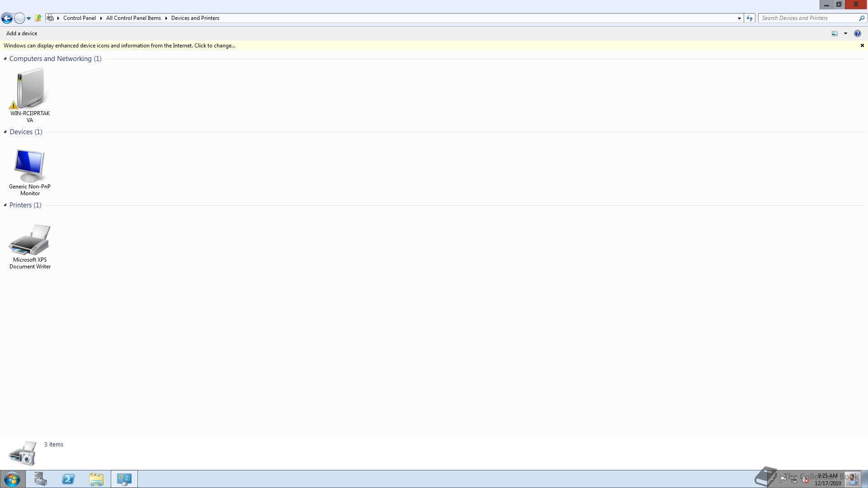Click the WIN-RCI3PRTAKVA label
The image size is (868, 488).
point(30,117)
